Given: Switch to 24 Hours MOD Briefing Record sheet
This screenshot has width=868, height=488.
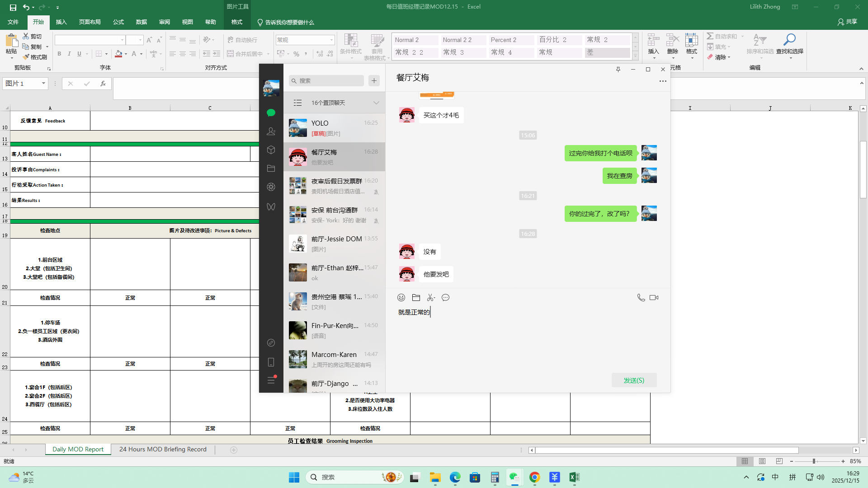Looking at the screenshot, I should (163, 449).
